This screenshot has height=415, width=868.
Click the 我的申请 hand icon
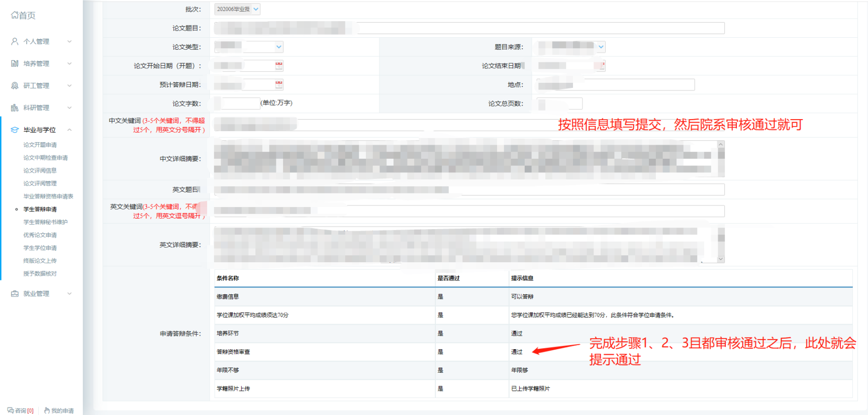tap(47, 410)
